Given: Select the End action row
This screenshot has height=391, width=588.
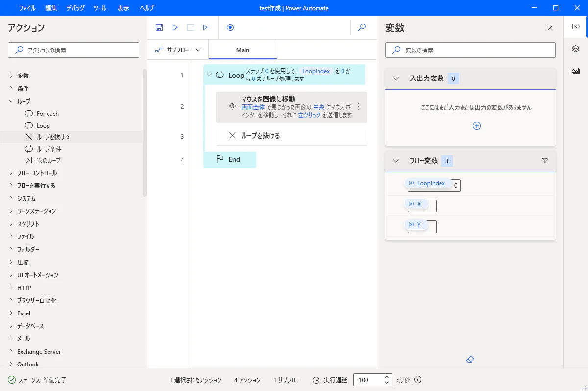Looking at the screenshot, I should click(x=230, y=159).
